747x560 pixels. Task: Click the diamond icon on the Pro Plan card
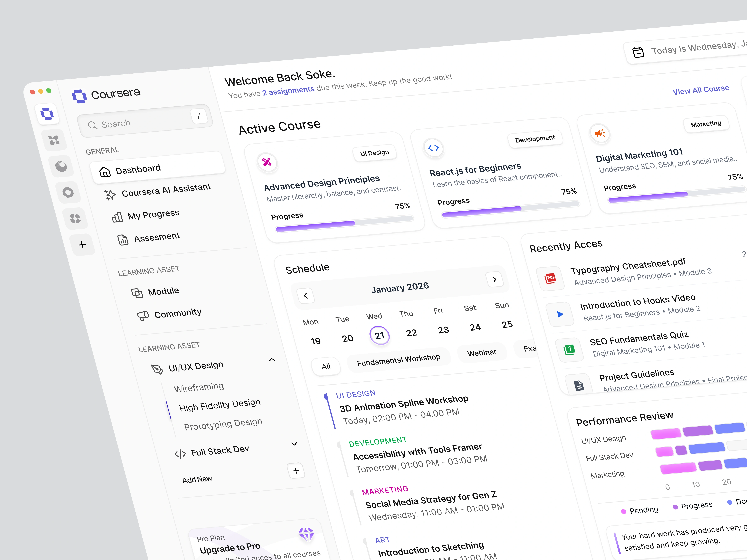(306, 534)
